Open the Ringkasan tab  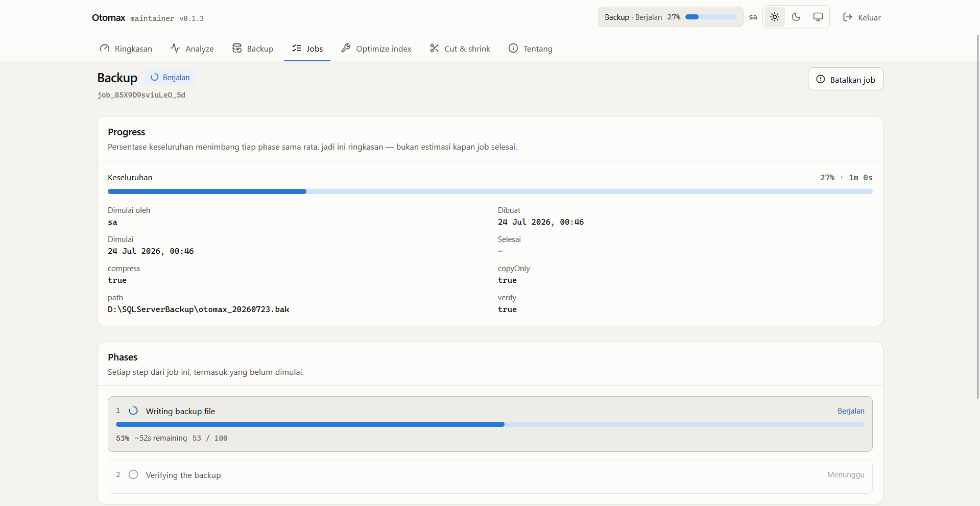[x=126, y=49]
